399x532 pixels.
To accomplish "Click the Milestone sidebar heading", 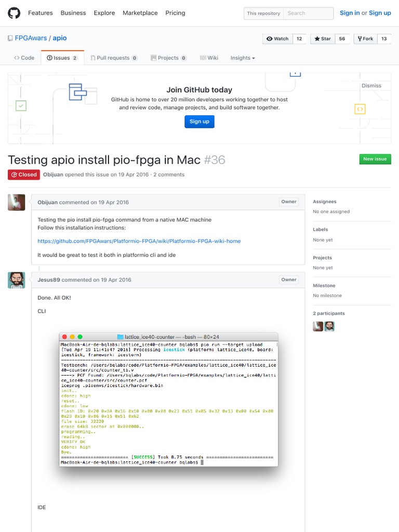I will click(324, 286).
